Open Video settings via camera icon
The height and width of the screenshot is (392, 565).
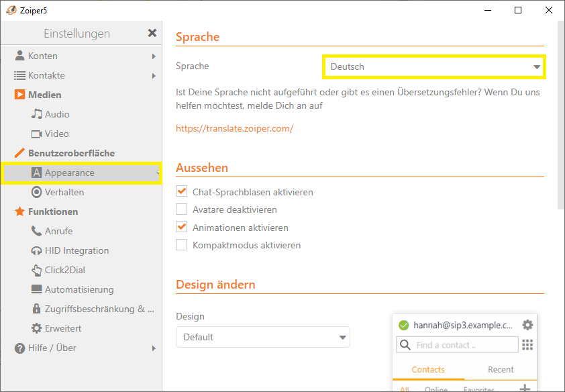[36, 134]
